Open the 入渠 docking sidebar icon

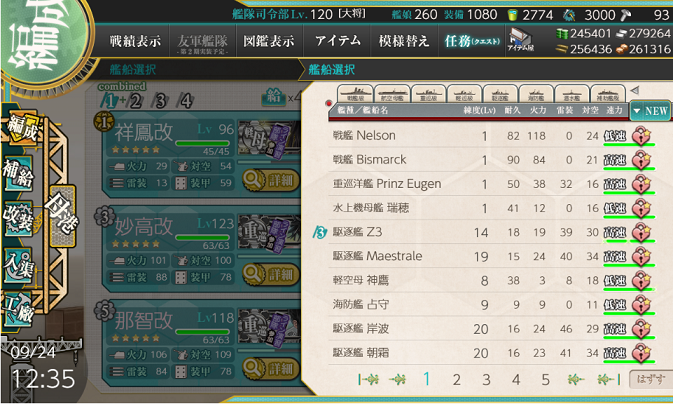pos(18,265)
